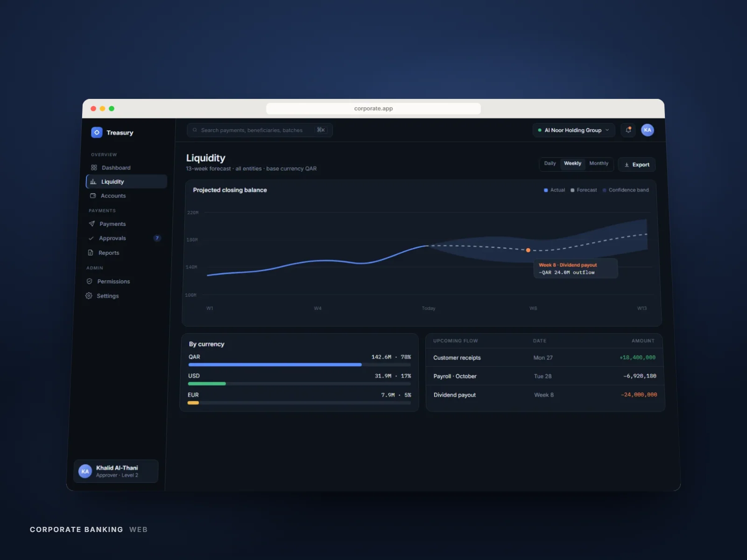Open the Dashboard grid icon

click(94, 168)
